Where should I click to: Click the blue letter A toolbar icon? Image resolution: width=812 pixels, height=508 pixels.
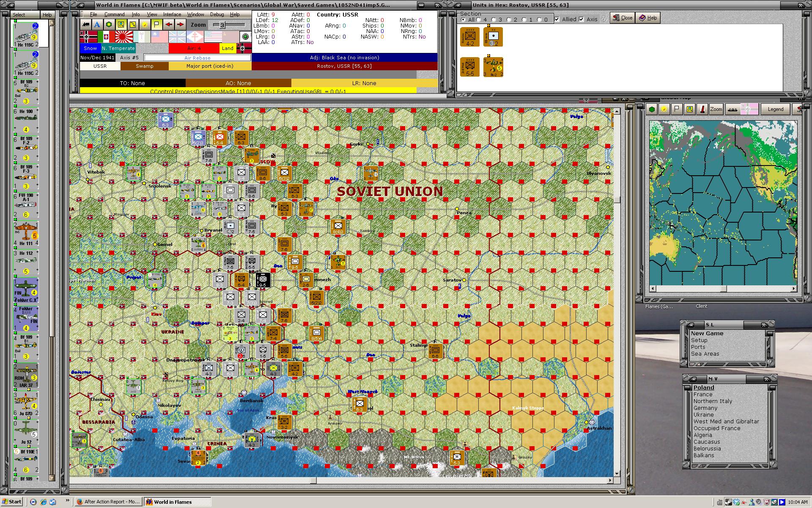coord(97,25)
